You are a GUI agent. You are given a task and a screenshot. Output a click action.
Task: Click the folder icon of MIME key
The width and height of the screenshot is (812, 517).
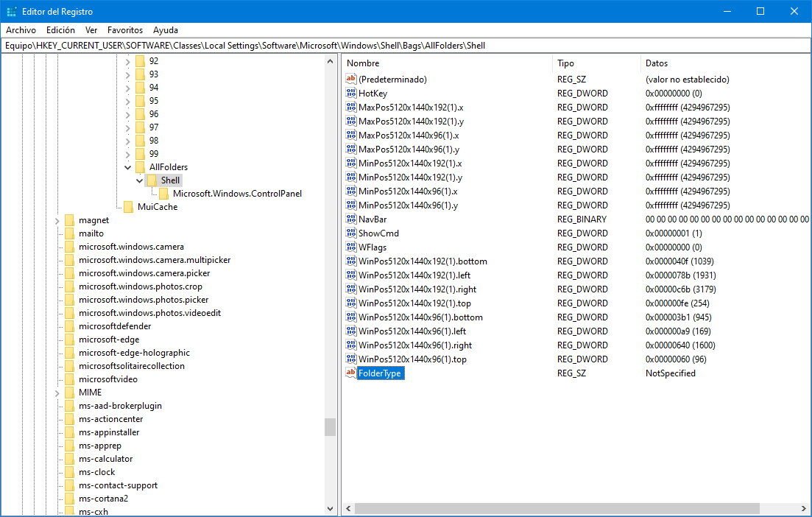pyautogui.click(x=70, y=393)
